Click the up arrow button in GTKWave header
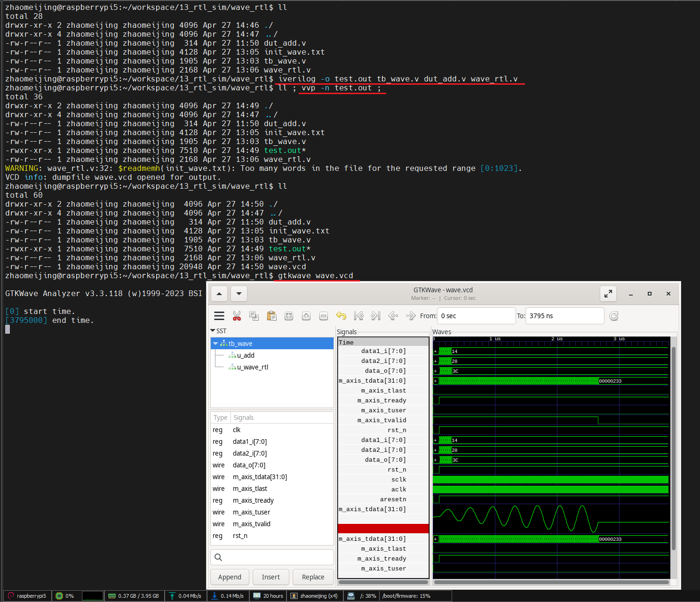Screen dimensions: 700x602 tap(219, 294)
